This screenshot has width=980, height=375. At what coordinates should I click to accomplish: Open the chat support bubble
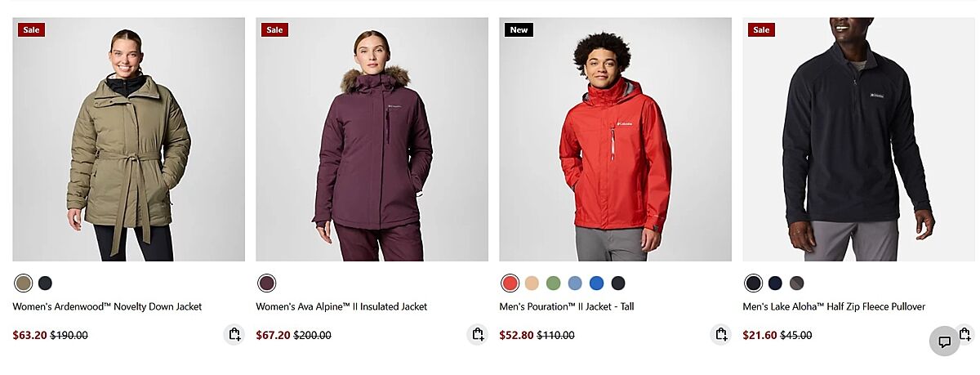[944, 342]
